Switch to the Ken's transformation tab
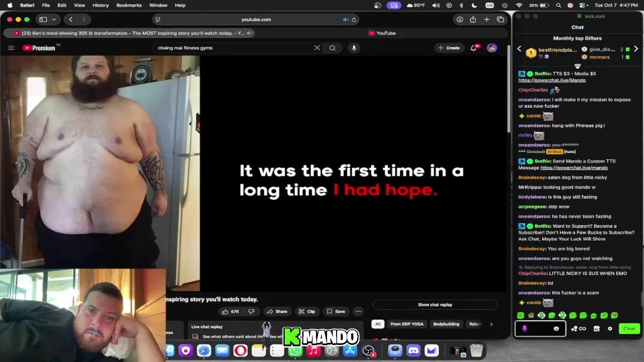This screenshot has height=362, width=644. tap(129, 33)
